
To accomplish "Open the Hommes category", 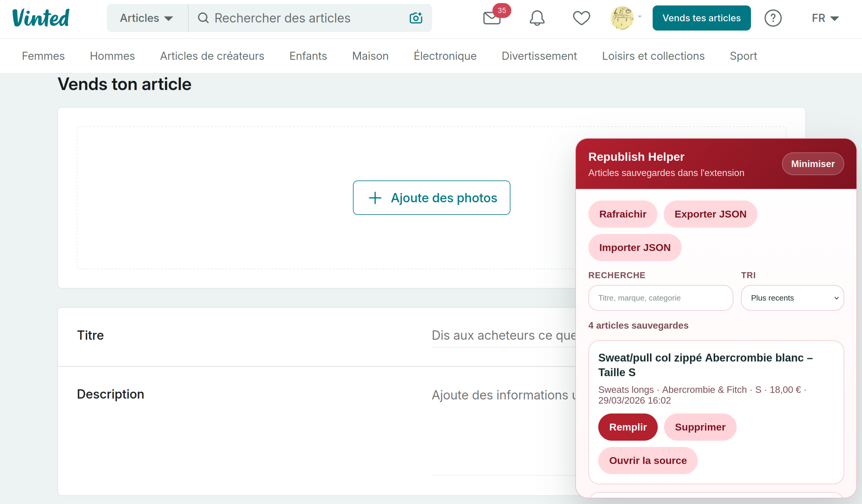I will (x=112, y=56).
